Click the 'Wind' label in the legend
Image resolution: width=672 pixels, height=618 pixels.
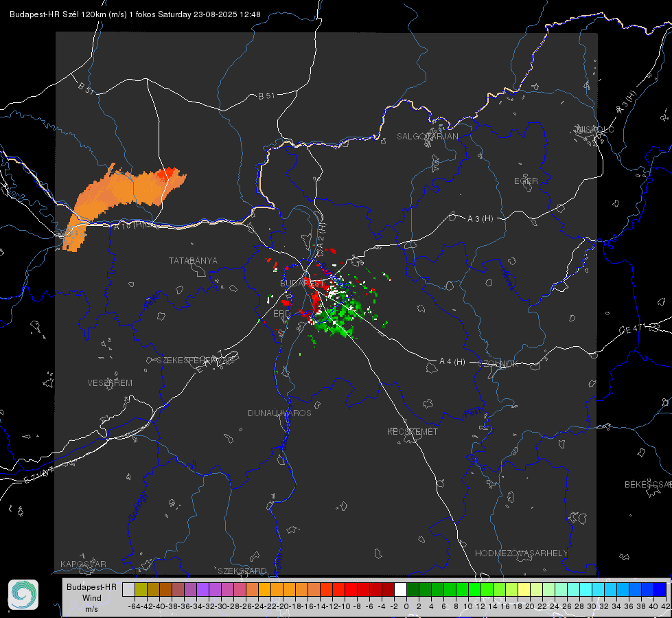[x=92, y=598]
